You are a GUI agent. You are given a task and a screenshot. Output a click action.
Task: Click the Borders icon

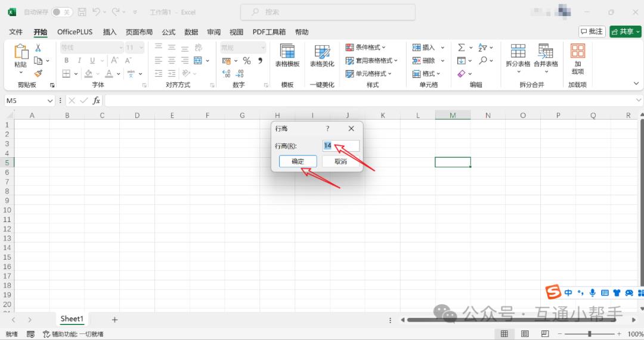coord(66,73)
